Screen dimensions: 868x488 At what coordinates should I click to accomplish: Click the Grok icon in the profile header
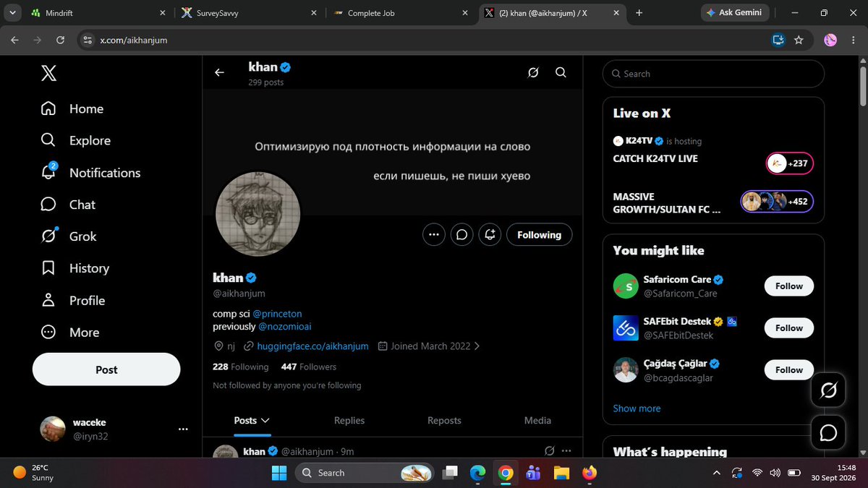click(x=533, y=72)
